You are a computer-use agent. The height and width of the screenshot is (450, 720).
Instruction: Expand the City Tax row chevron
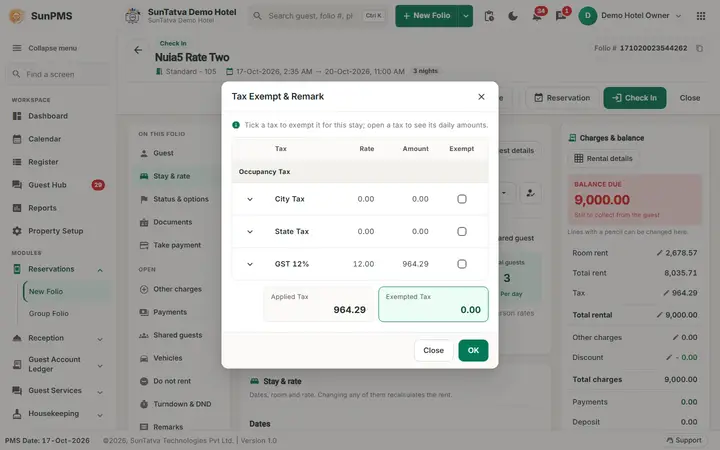click(x=250, y=199)
